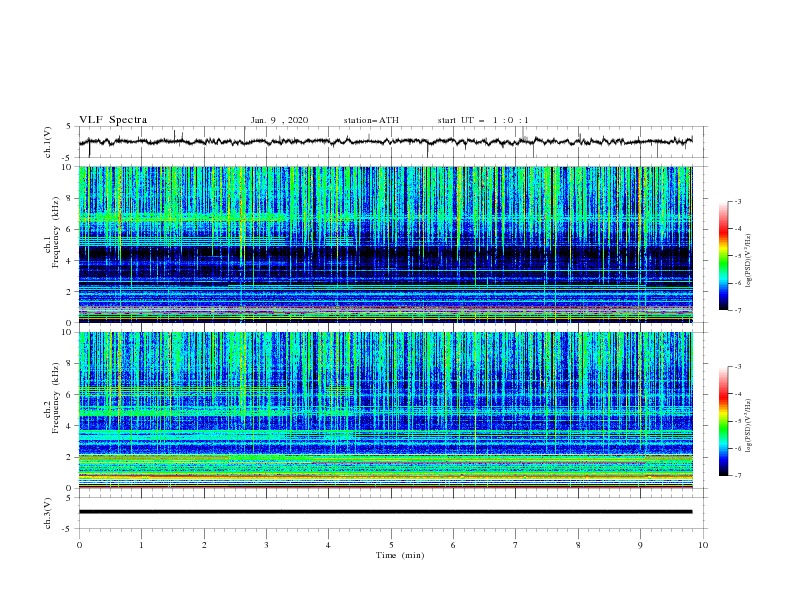
Task: Click the "ch.3(V)" axis label
Action: 48,513
